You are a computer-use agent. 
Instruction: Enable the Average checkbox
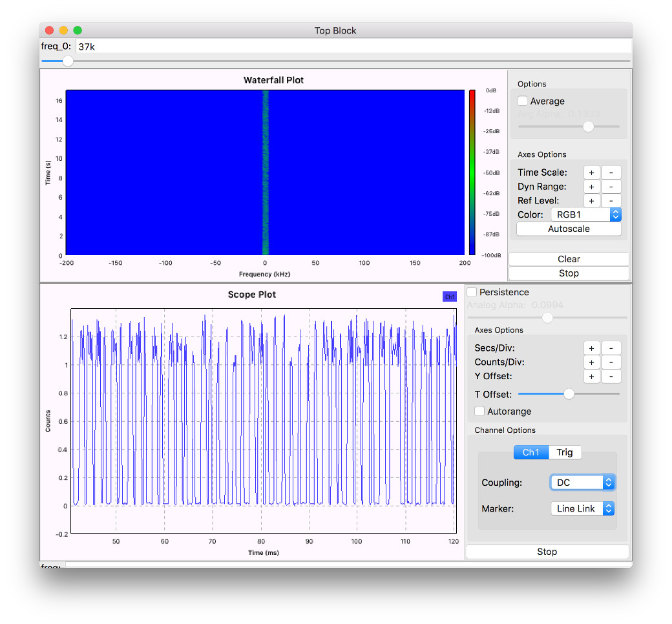pos(523,101)
